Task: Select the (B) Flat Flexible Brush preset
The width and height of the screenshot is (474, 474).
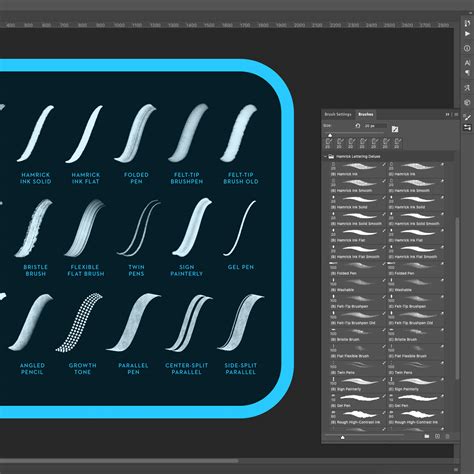Action: [x=358, y=351]
